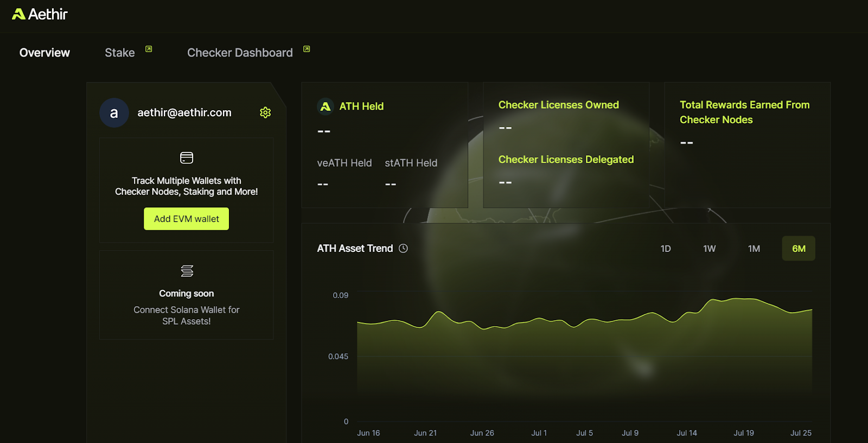Open the Checker Dashboard tab
The width and height of the screenshot is (868, 443).
click(x=240, y=53)
